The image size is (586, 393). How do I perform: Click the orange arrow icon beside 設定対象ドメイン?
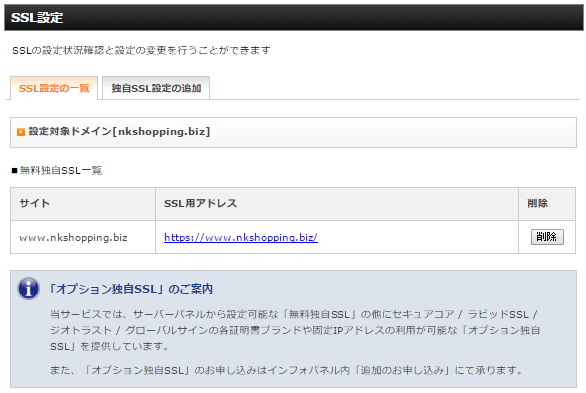click(21, 132)
